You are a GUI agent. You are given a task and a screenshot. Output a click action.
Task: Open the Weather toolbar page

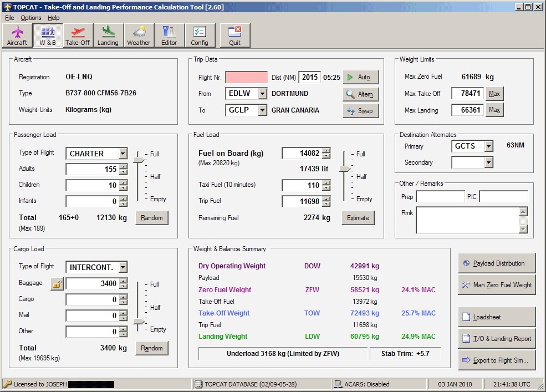pyautogui.click(x=139, y=36)
